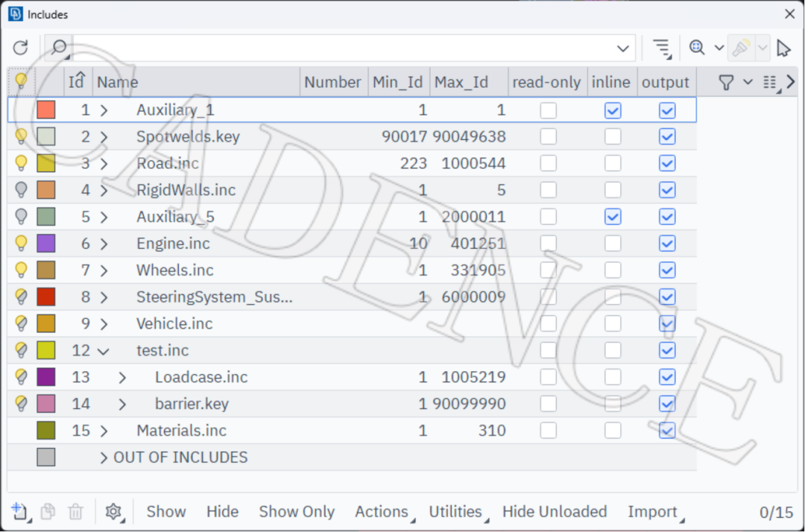Toggle visibility bulb of Engine.inc
This screenshot has width=805, height=532.
(x=21, y=243)
